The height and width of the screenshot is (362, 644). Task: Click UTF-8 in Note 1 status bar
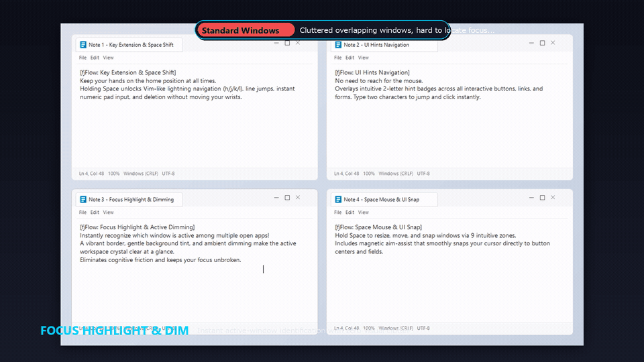coord(168,174)
